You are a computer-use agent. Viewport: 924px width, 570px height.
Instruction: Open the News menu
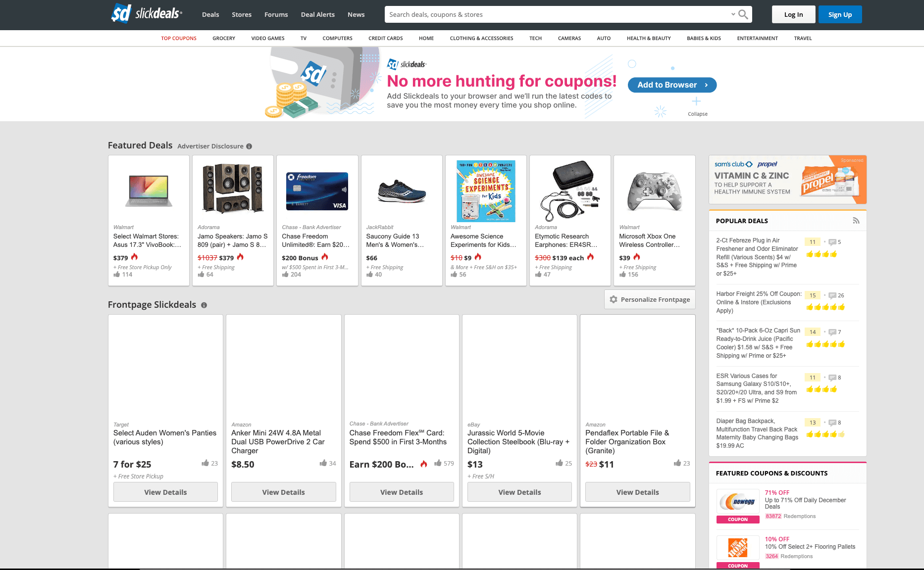(x=356, y=14)
